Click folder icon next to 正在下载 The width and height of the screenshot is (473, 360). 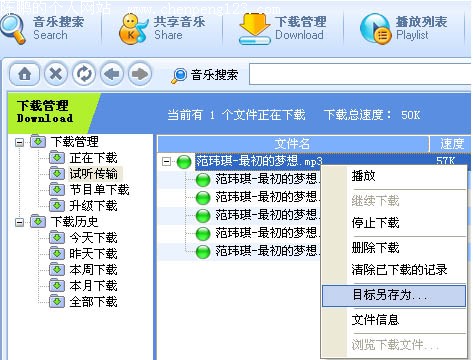tap(57, 157)
